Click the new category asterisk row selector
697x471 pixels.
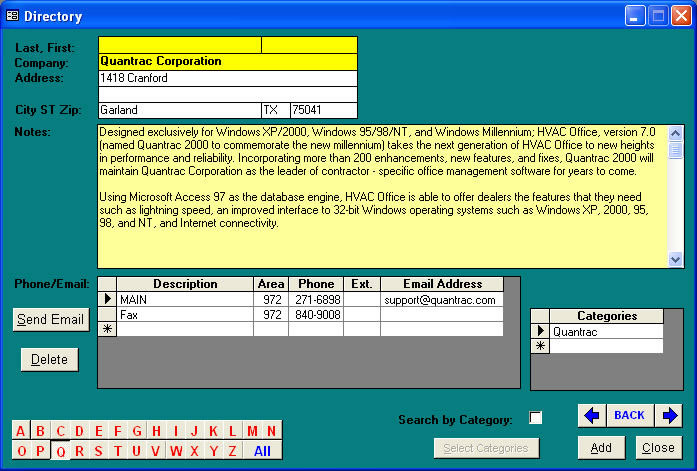pos(540,346)
